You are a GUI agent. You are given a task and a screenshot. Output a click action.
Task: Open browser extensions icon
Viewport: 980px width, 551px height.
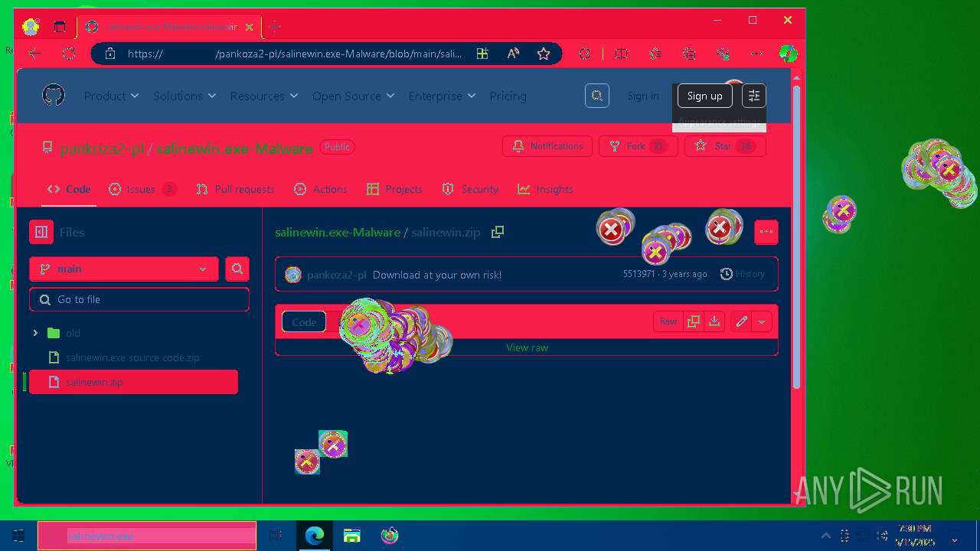tap(584, 54)
